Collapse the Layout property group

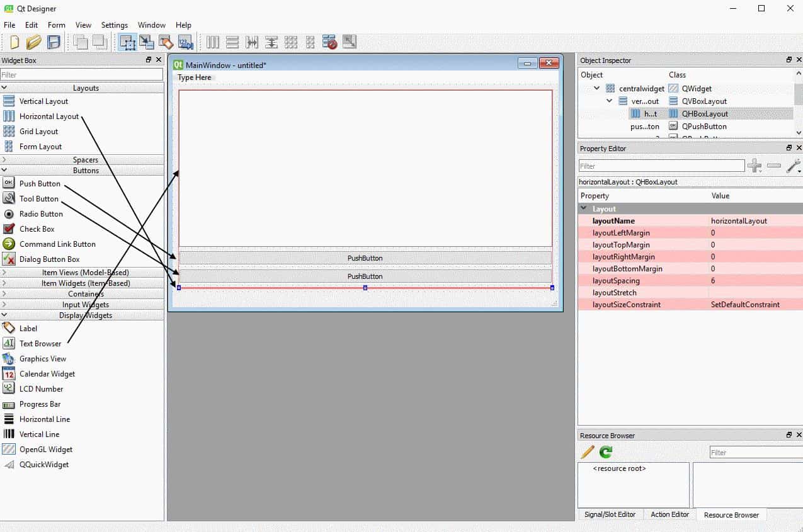pos(584,208)
